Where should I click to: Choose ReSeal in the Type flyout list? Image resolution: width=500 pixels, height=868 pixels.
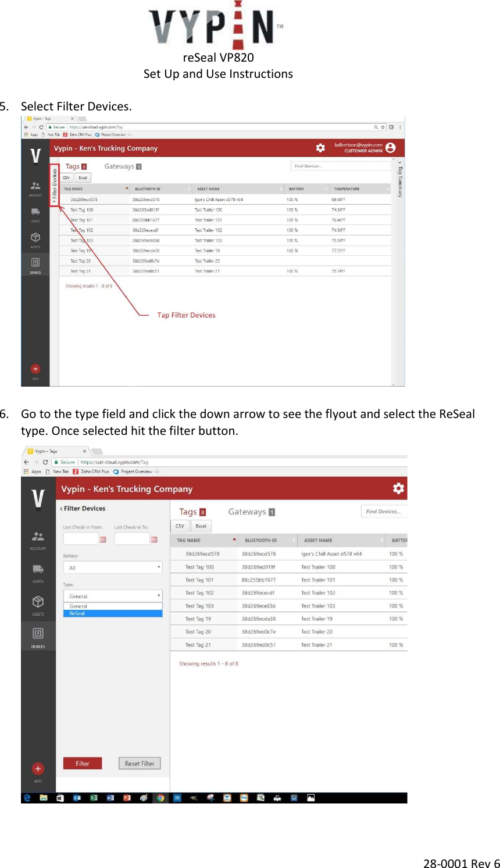pyautogui.click(x=113, y=613)
